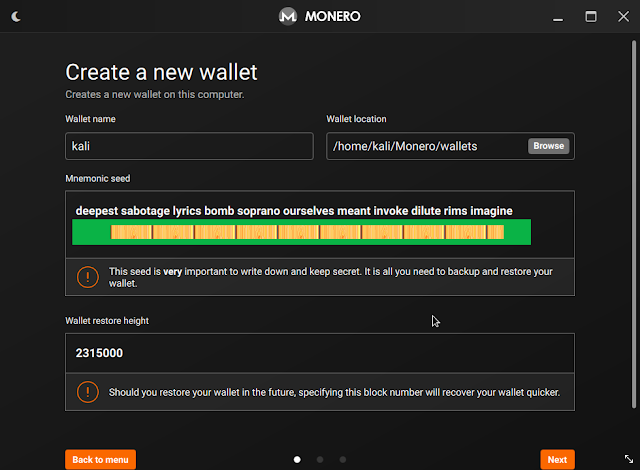Image resolution: width=640 pixels, height=470 pixels.
Task: Select the third wizard page dot
Action: pyautogui.click(x=343, y=460)
